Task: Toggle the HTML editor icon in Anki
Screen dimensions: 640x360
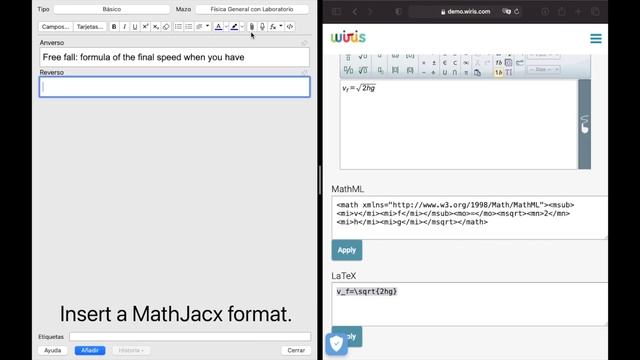Action: click(290, 27)
